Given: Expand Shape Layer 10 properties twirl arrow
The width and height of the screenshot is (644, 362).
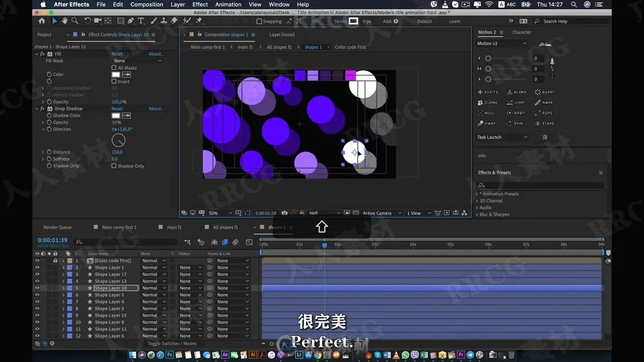Looking at the screenshot, I should click(x=63, y=288).
